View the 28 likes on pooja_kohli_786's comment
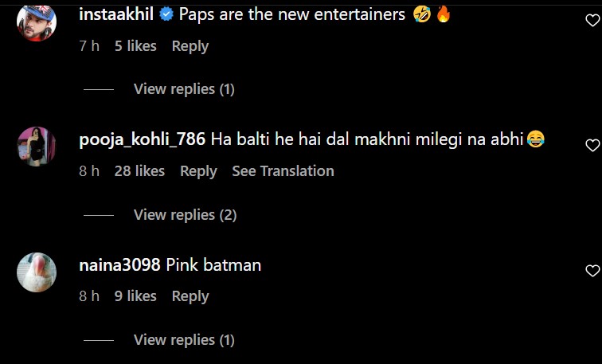 139,171
